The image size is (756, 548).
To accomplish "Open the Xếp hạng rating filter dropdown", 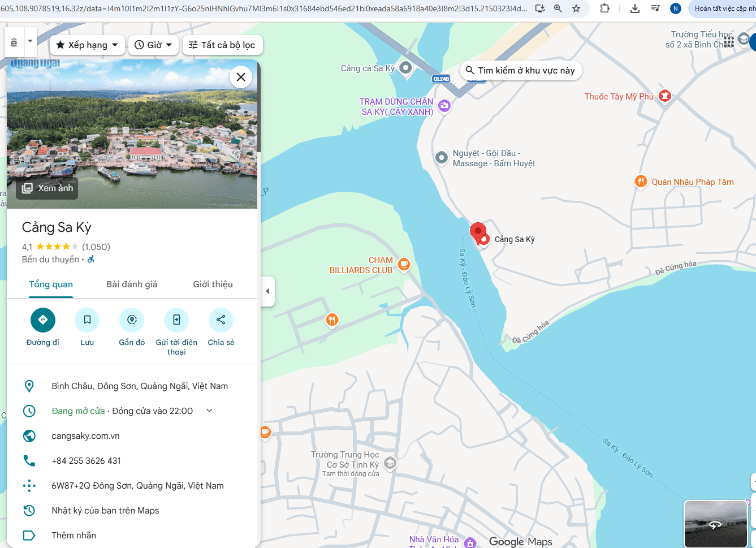I will tap(87, 45).
